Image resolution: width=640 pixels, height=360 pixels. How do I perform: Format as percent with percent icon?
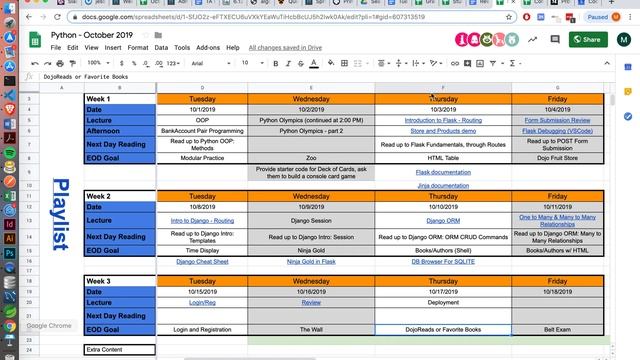(134, 63)
